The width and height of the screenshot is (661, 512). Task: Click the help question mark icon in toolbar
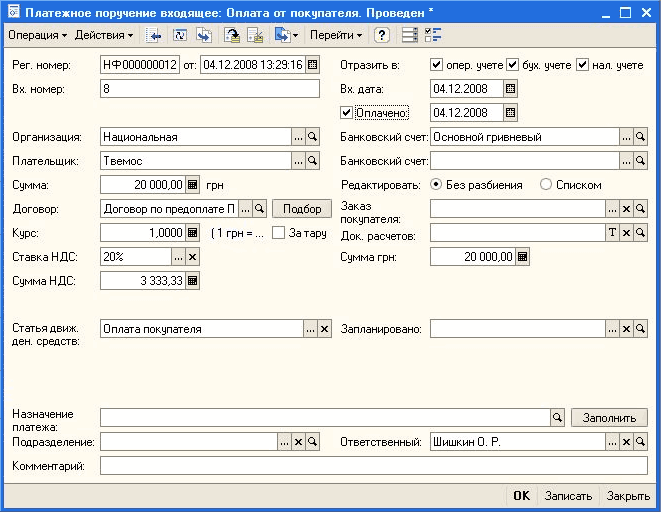pyautogui.click(x=381, y=35)
